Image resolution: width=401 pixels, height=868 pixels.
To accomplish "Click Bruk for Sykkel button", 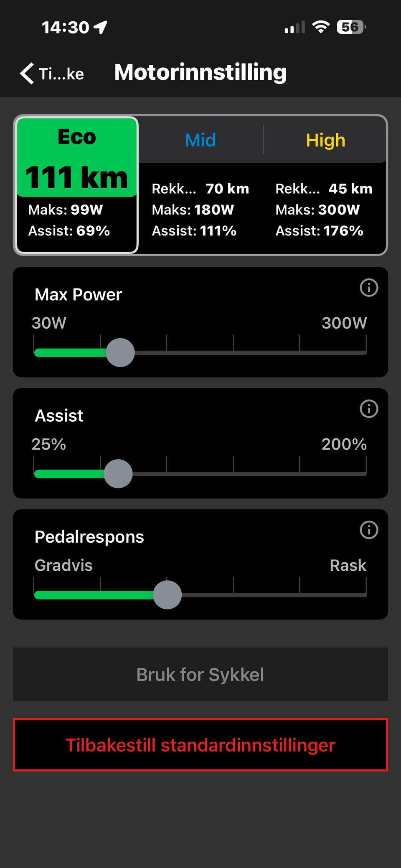I will 200,674.
